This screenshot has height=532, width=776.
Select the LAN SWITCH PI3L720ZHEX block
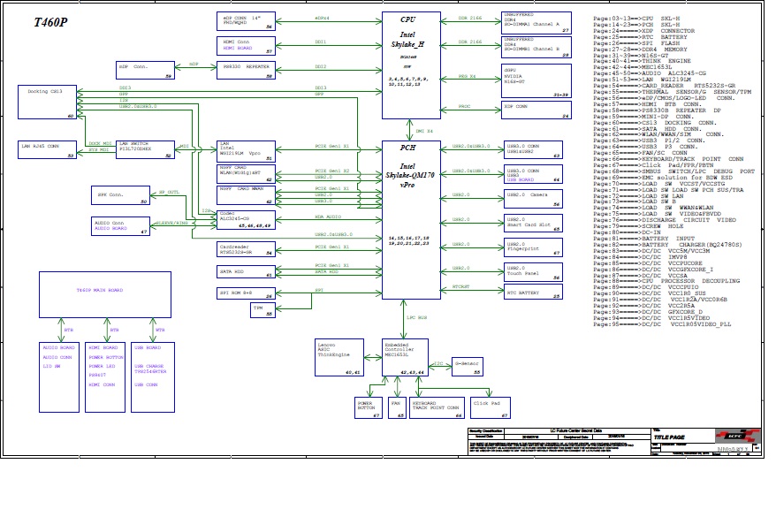pyautogui.click(x=146, y=149)
